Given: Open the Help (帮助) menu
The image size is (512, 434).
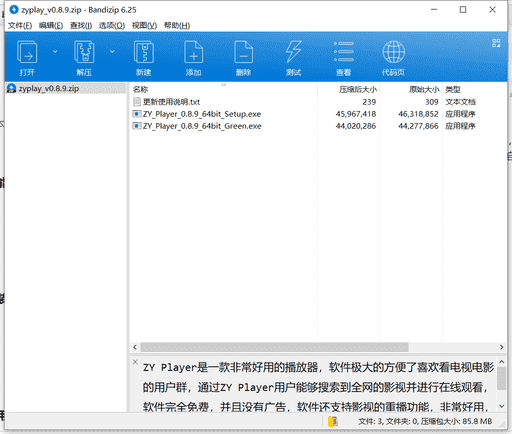Looking at the screenshot, I should click(x=177, y=25).
